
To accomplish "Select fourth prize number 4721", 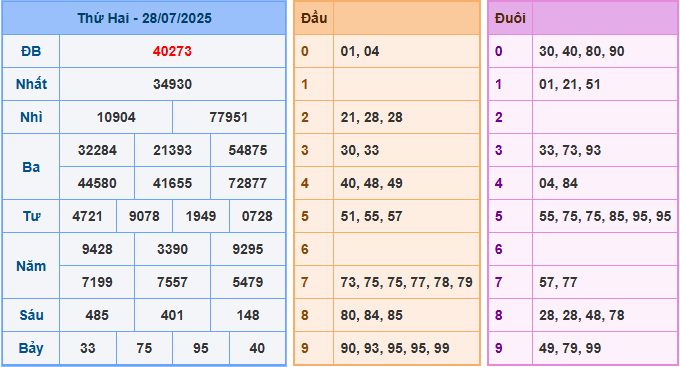I will pos(88,216).
